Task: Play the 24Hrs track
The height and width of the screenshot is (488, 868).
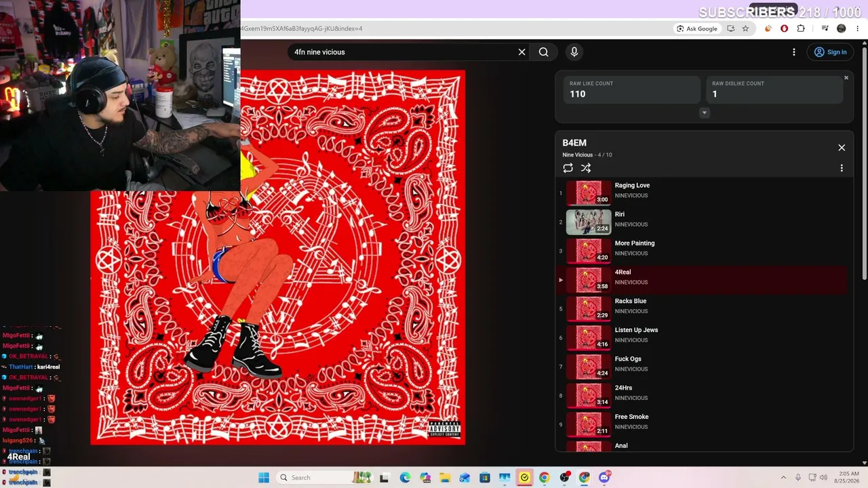Action: [x=623, y=388]
